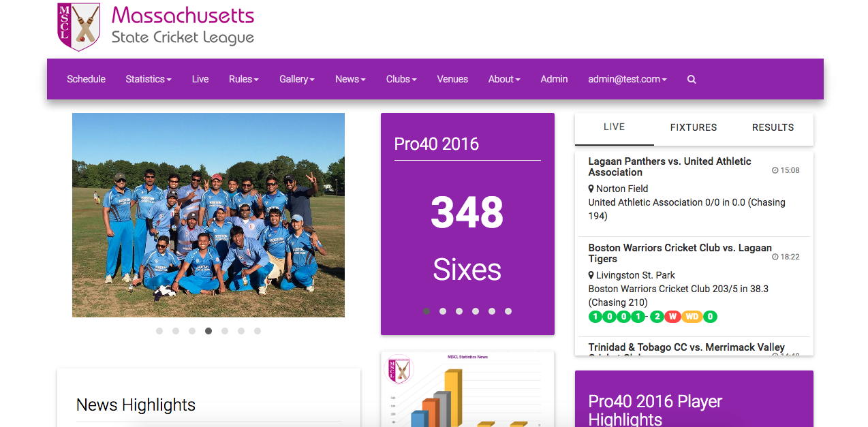Viewport: 868px width, 427px height.
Task: Select the last Pro40 stats carousel dot
Action: [508, 311]
